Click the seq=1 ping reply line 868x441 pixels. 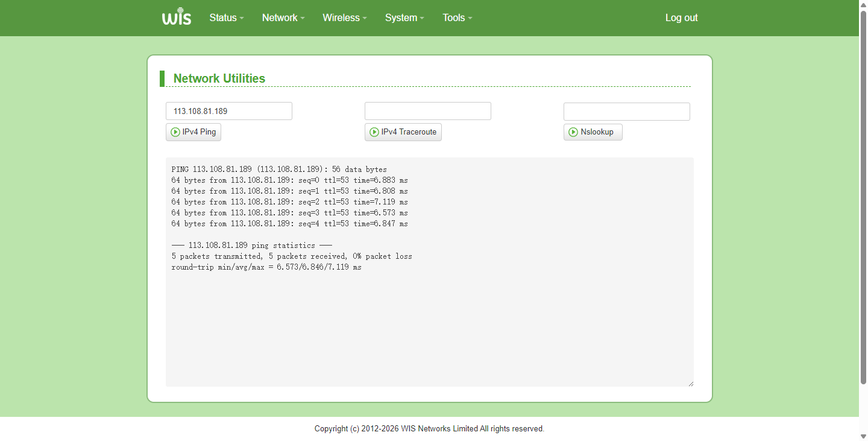(x=289, y=191)
